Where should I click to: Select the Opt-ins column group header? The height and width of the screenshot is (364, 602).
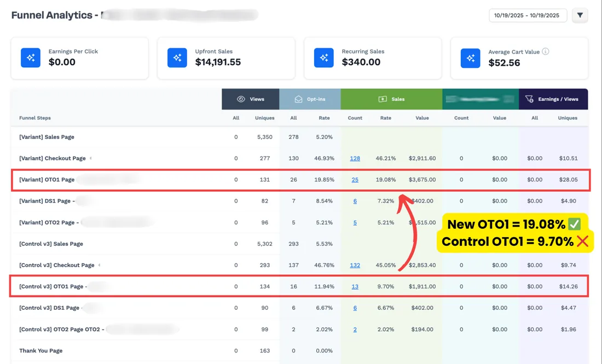pyautogui.click(x=310, y=99)
